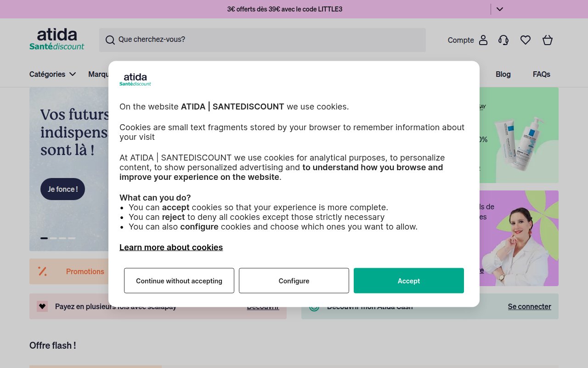The width and height of the screenshot is (588, 368).
Task: Select the first carousel slide indicator
Action: 44,238
